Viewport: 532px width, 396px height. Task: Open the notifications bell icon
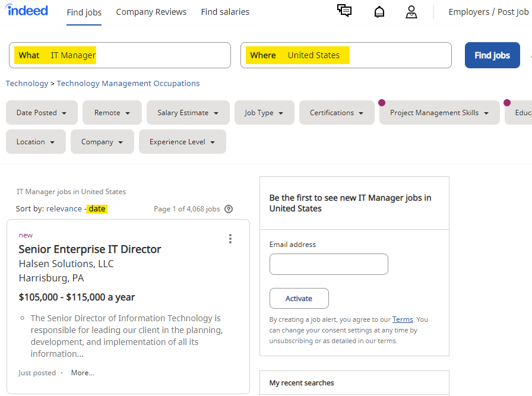pos(379,12)
